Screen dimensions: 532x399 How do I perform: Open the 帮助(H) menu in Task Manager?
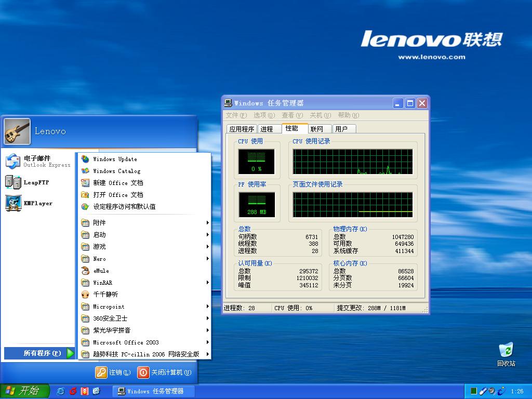pos(348,115)
